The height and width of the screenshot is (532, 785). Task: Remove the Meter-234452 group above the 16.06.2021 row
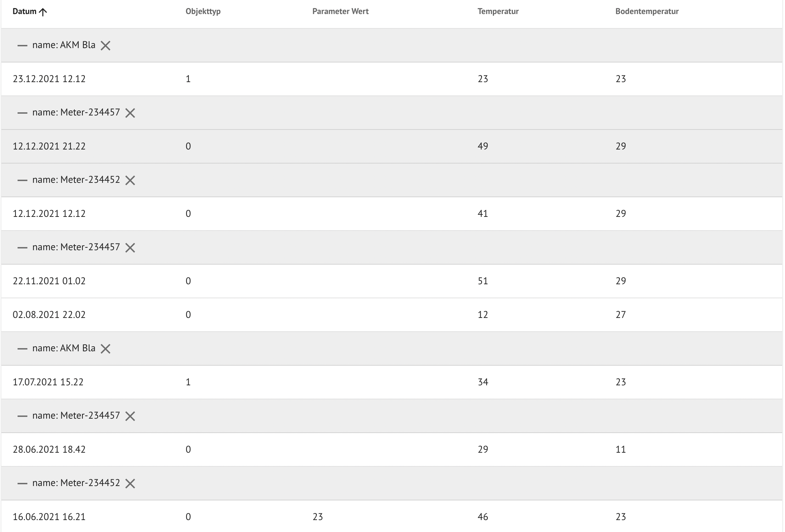130,484
